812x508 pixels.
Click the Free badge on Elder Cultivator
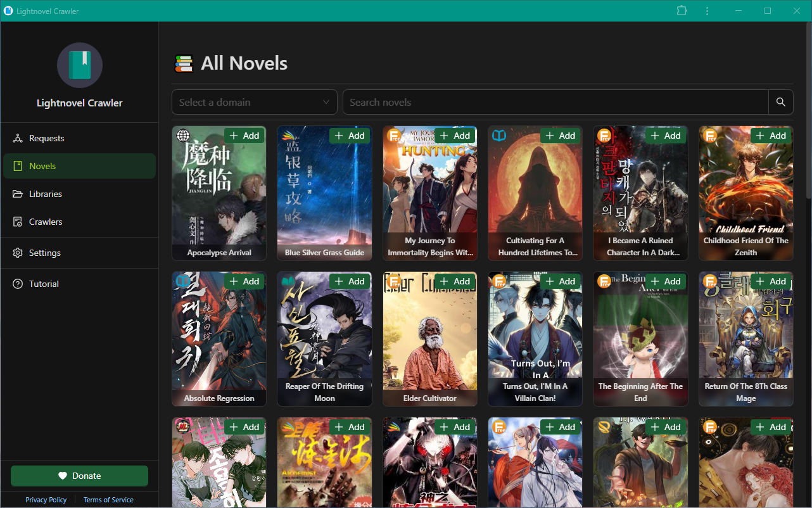394,281
